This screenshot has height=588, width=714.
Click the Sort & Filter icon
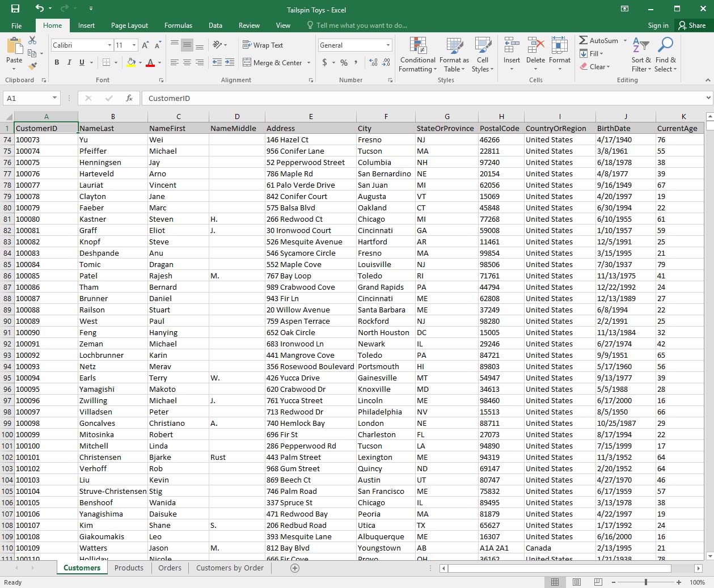pyautogui.click(x=641, y=55)
